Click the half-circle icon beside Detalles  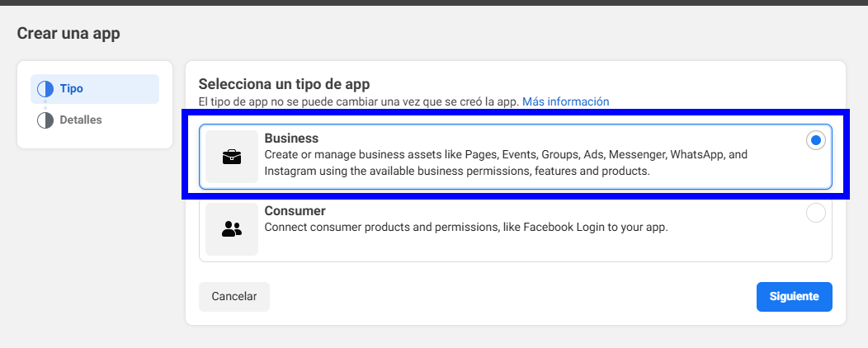click(x=45, y=120)
